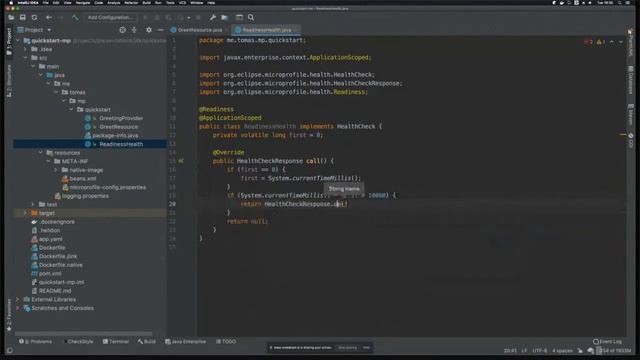Image resolution: width=640 pixels, height=360 pixels.
Task: Open the CheckStyle tool window
Action: click(x=79, y=341)
